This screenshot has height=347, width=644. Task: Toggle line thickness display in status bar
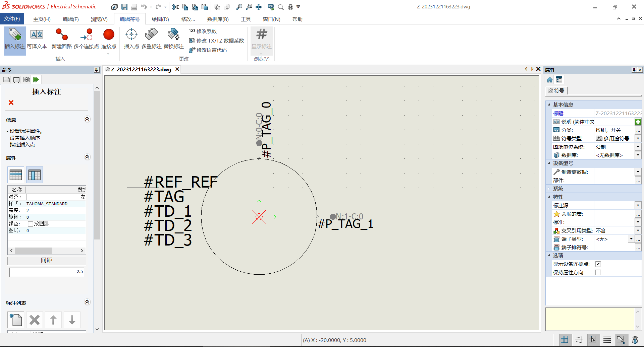607,340
